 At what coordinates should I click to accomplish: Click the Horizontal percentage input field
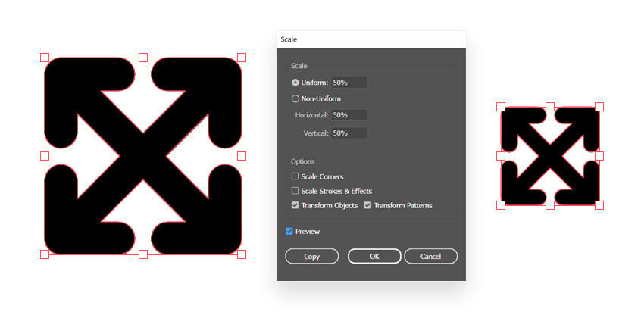point(349,115)
